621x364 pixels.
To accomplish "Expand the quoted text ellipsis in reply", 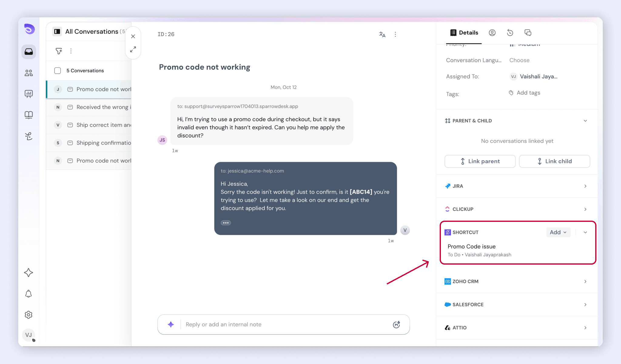I will pyautogui.click(x=226, y=223).
